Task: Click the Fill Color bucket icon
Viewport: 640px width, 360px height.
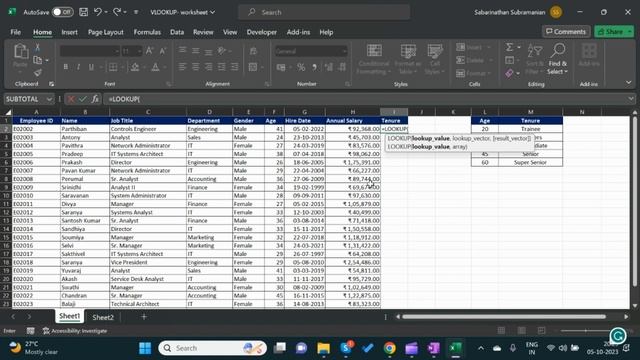Action: click(135, 67)
